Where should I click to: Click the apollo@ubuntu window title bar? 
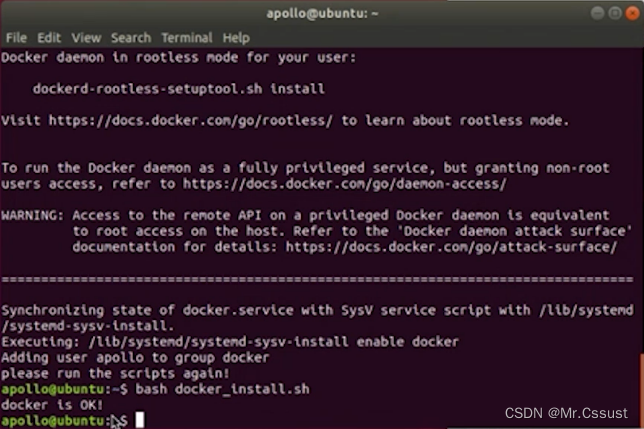point(320,13)
